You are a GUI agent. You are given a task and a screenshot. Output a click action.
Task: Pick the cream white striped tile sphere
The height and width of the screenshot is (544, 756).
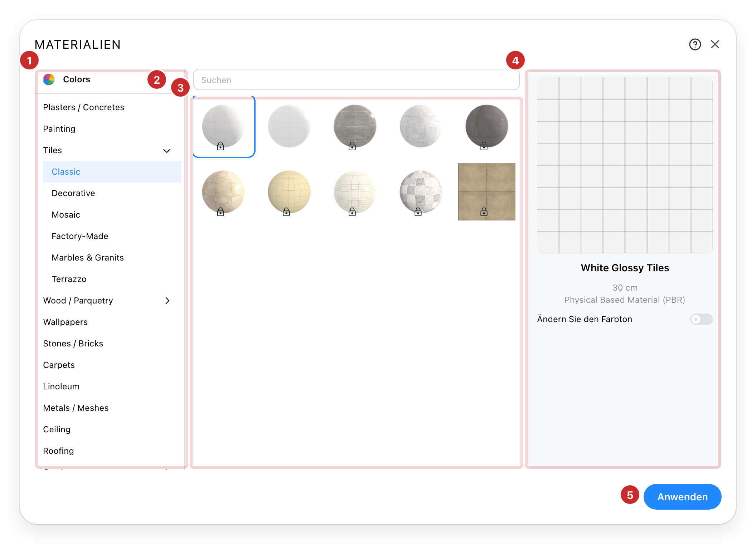pyautogui.click(x=355, y=192)
